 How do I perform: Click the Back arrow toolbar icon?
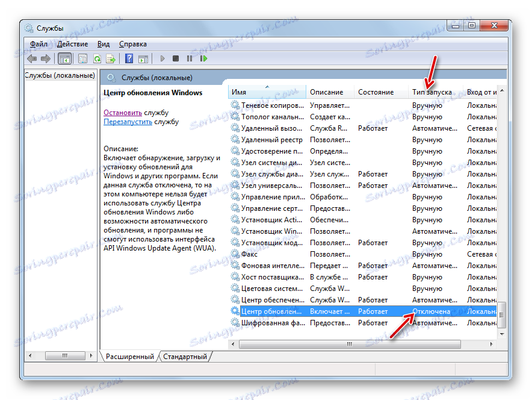(x=32, y=59)
